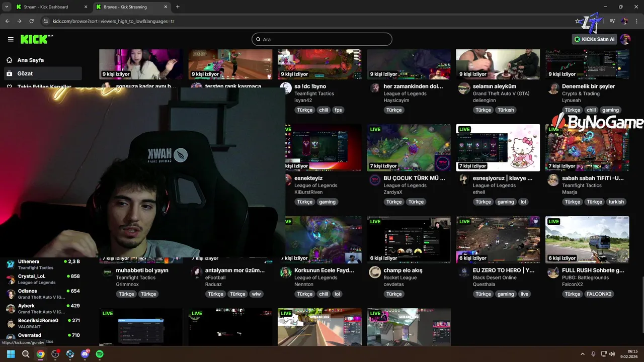The width and height of the screenshot is (644, 362).
Task: Open the hamburger sidebar menu
Action: pos(11,39)
